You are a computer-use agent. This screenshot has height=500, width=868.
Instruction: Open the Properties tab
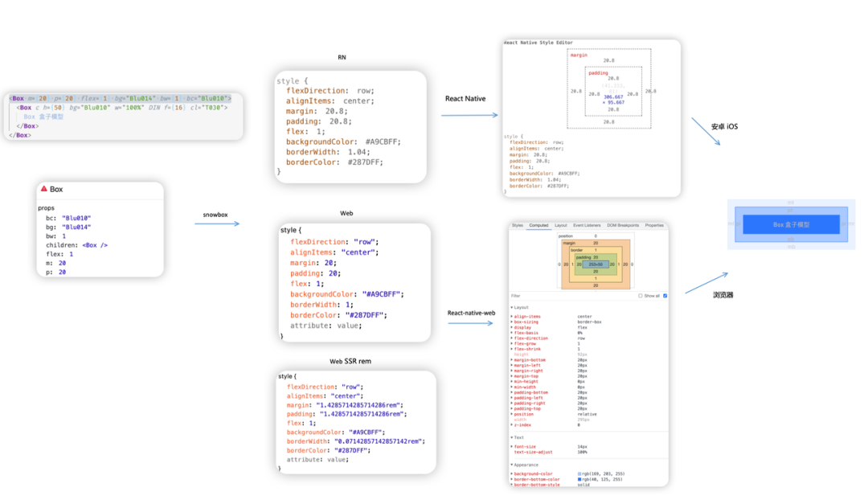(x=653, y=225)
